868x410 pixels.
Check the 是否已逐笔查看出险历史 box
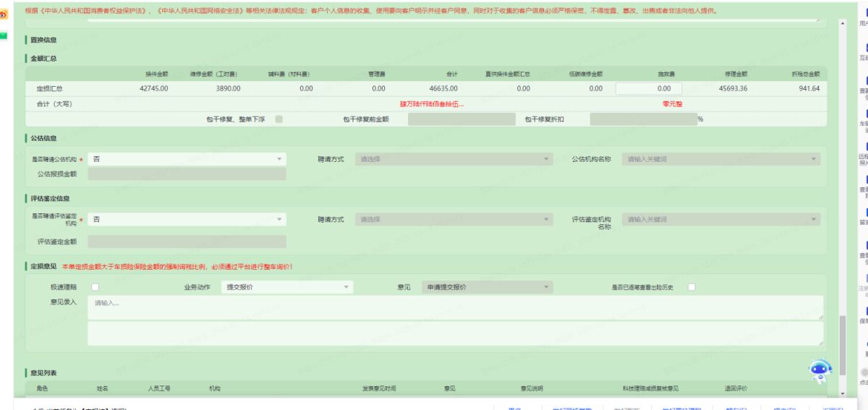[691, 287]
